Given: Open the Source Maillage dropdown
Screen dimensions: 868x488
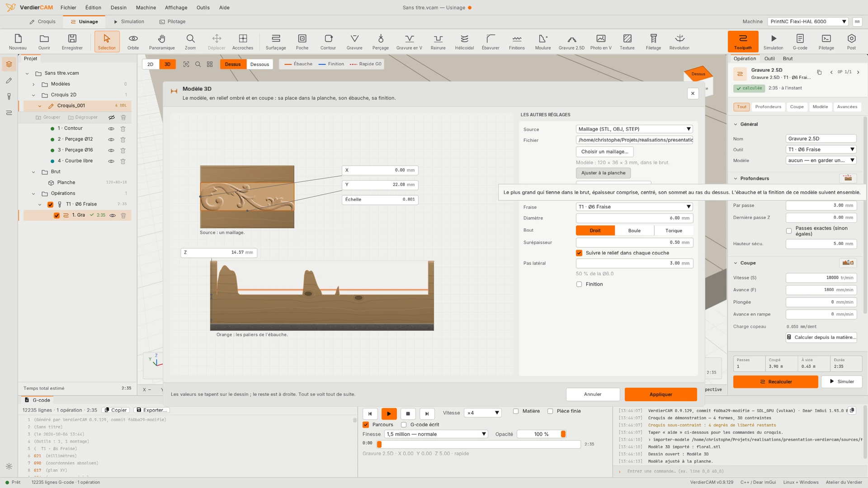Looking at the screenshot, I should (x=635, y=129).
